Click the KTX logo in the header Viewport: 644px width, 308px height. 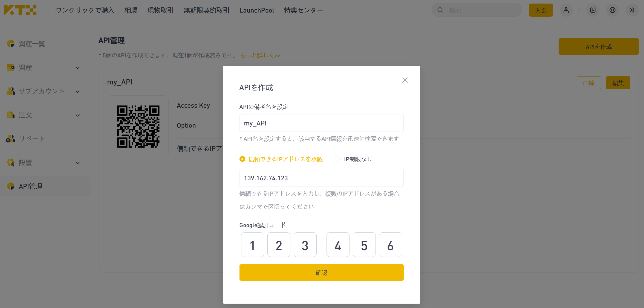pos(20,10)
